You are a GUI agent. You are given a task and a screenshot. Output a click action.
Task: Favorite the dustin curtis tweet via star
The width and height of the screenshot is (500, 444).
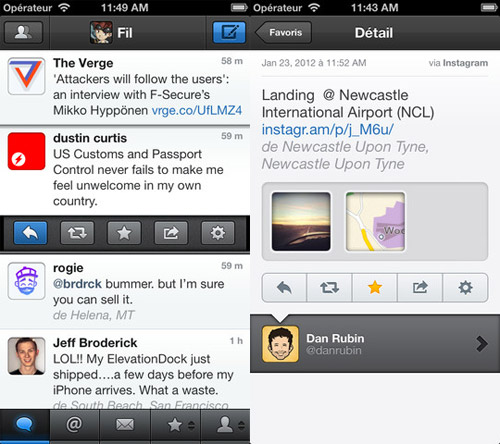point(124,233)
